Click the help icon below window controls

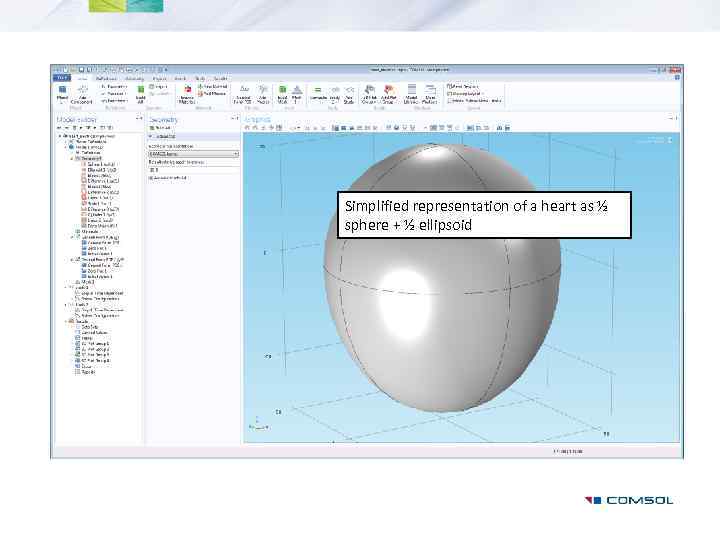click(x=677, y=78)
